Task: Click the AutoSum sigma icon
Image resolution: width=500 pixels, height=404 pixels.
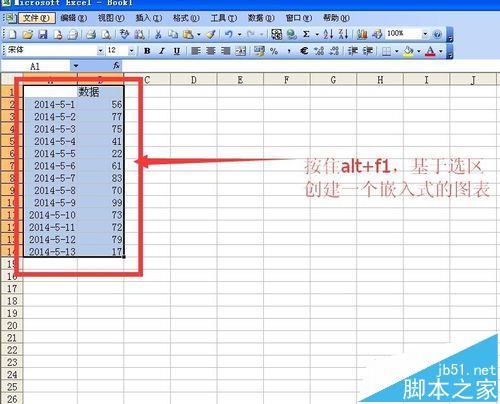Action: coord(306,34)
